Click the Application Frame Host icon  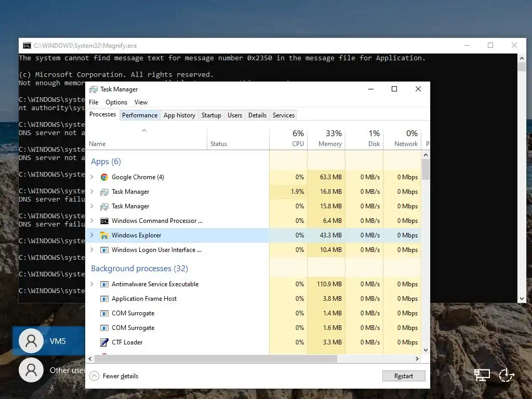coord(104,299)
